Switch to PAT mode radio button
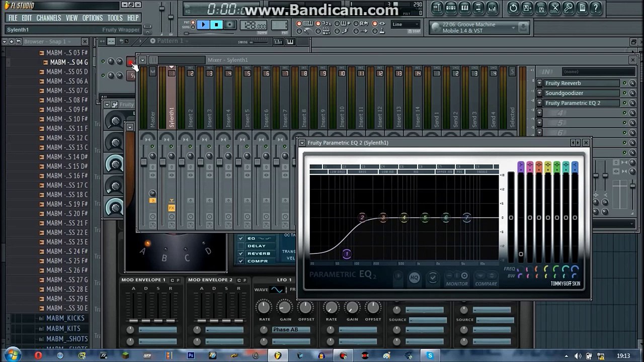This screenshot has height=362, width=644. (193, 22)
